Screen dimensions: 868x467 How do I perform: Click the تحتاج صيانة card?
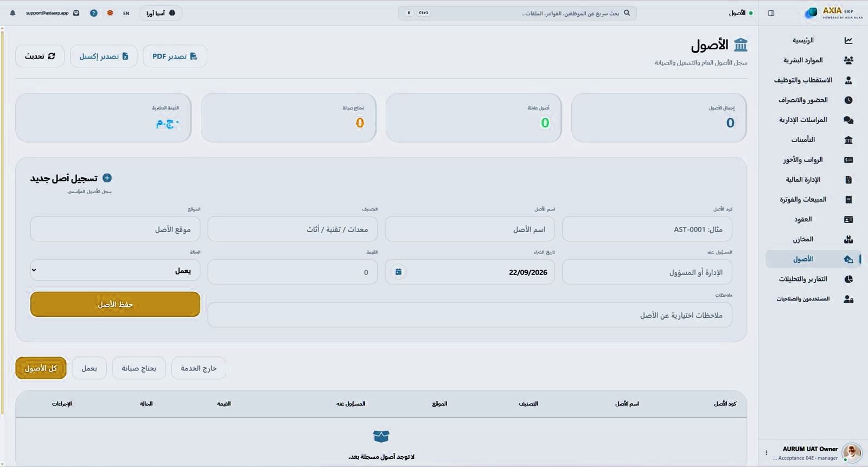tap(289, 118)
